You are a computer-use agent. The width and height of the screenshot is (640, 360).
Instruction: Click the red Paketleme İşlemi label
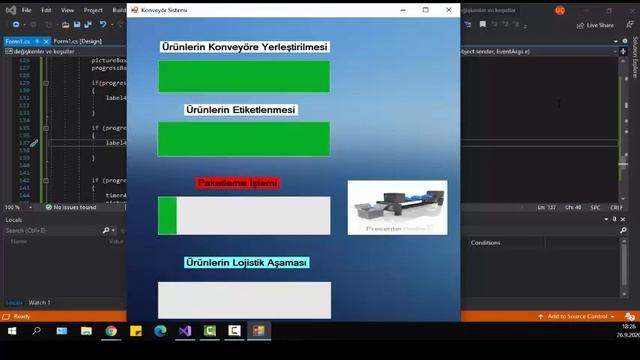(238, 183)
